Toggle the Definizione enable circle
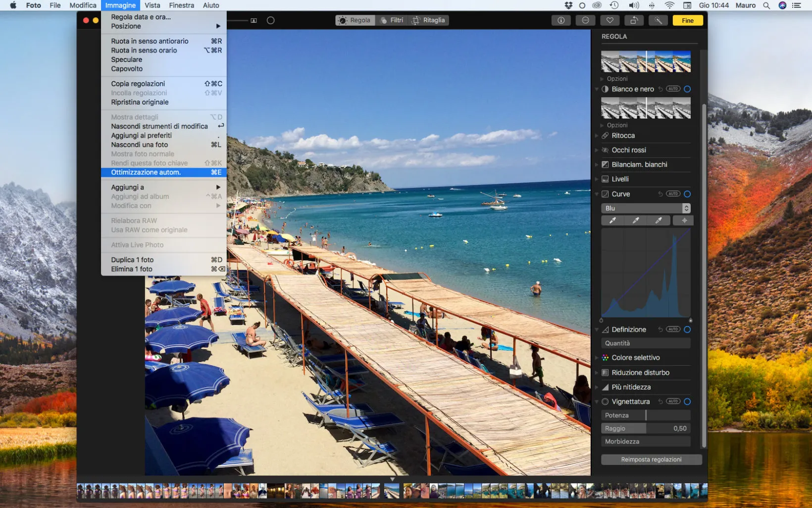Image resolution: width=812 pixels, height=508 pixels. coord(687,329)
